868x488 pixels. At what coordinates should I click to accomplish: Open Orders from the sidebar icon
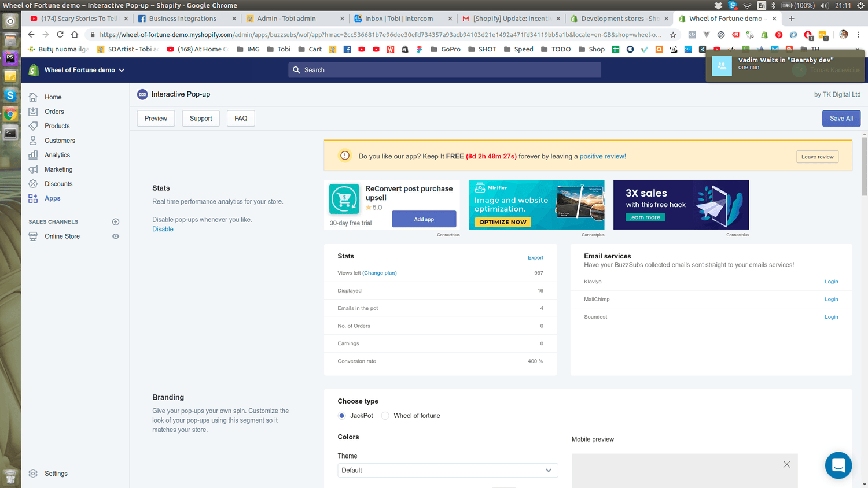[33, 112]
